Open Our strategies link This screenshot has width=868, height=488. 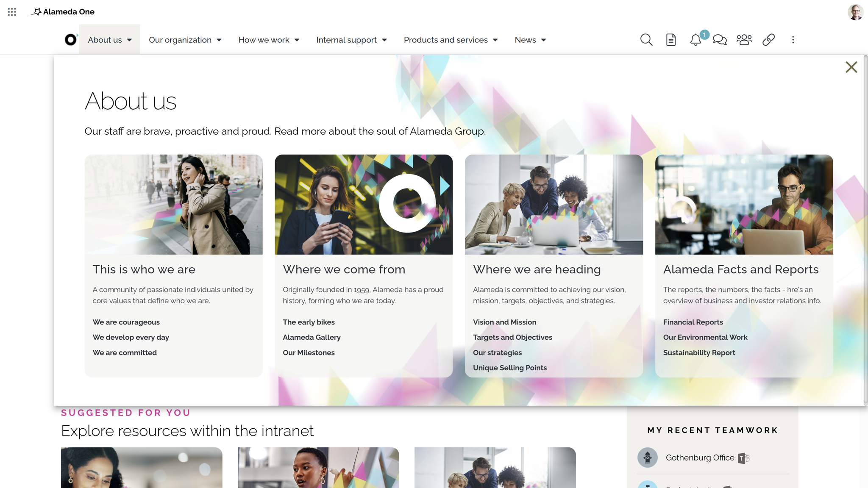497,352
